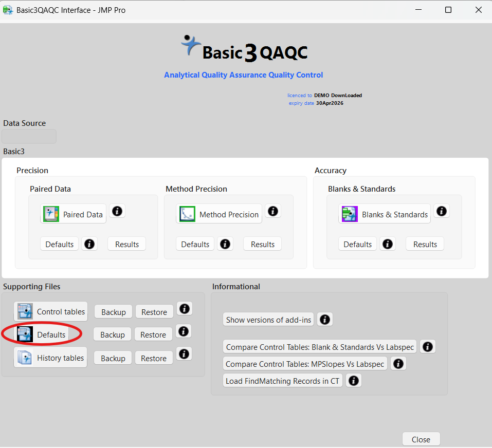This screenshot has width=492, height=448.
Task: Open the History tables file
Action: (50, 357)
